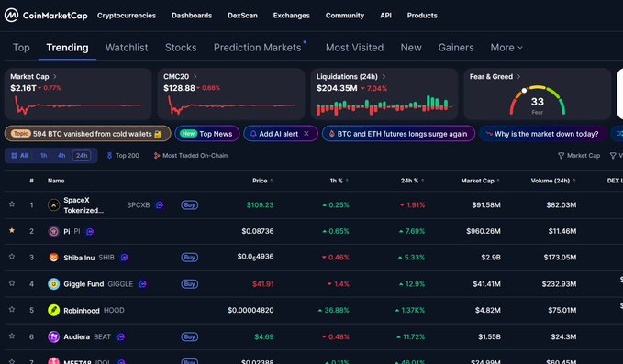Screen dimensions: 623x364
Task: Switch to the Stocks tab
Action: coord(181,48)
